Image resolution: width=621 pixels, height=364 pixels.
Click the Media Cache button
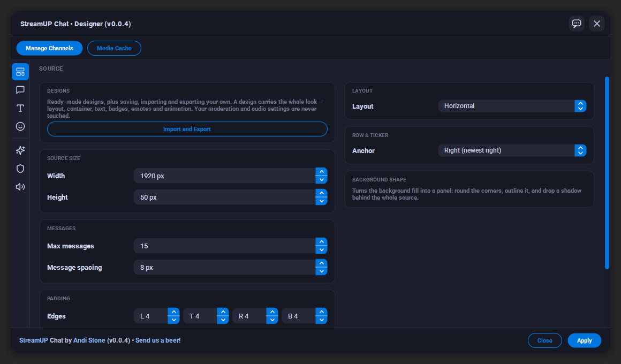coord(114,48)
